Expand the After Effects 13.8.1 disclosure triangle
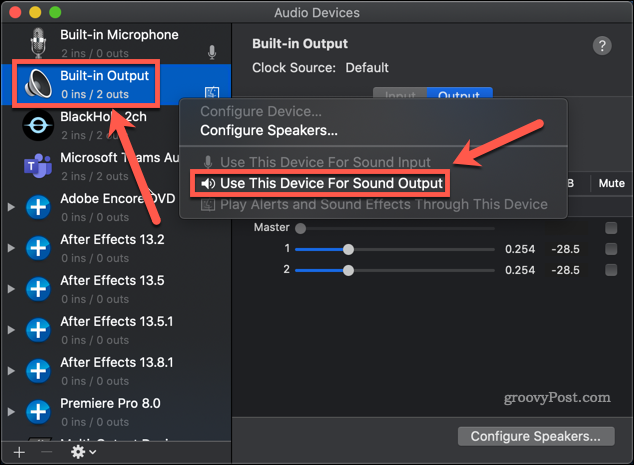 [12, 370]
